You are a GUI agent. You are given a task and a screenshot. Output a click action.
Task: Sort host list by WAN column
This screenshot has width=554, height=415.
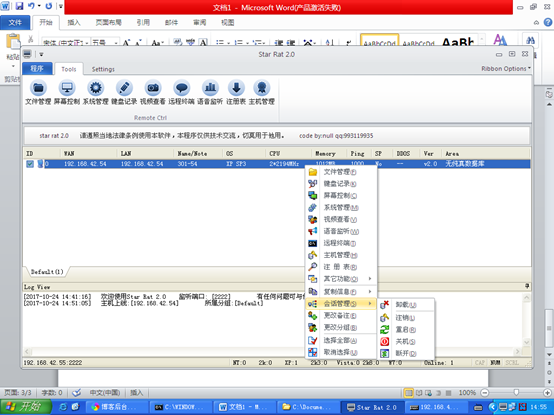click(x=88, y=154)
